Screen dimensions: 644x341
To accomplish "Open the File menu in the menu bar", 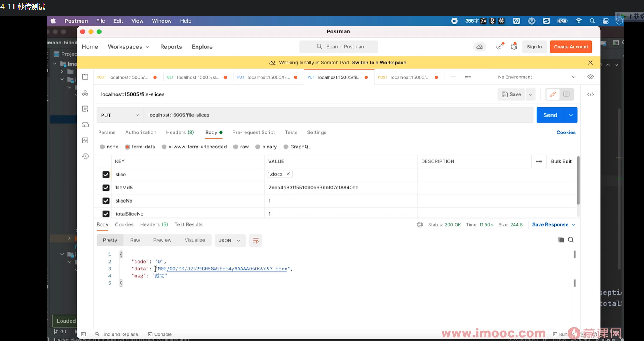I will tap(100, 21).
